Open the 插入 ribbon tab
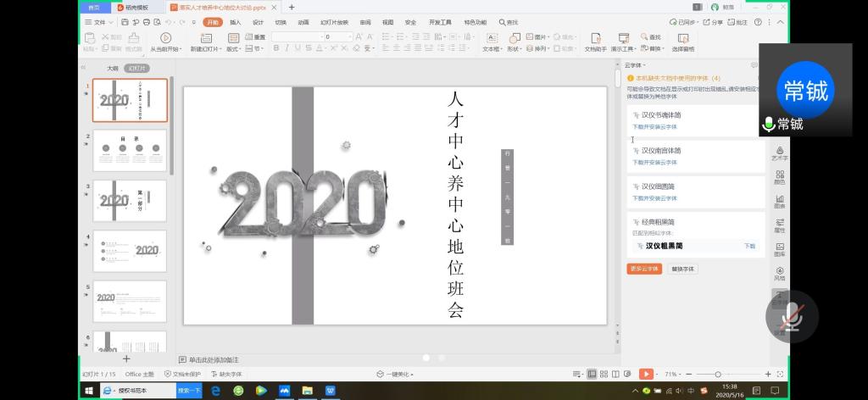868x400 pixels. 235,22
